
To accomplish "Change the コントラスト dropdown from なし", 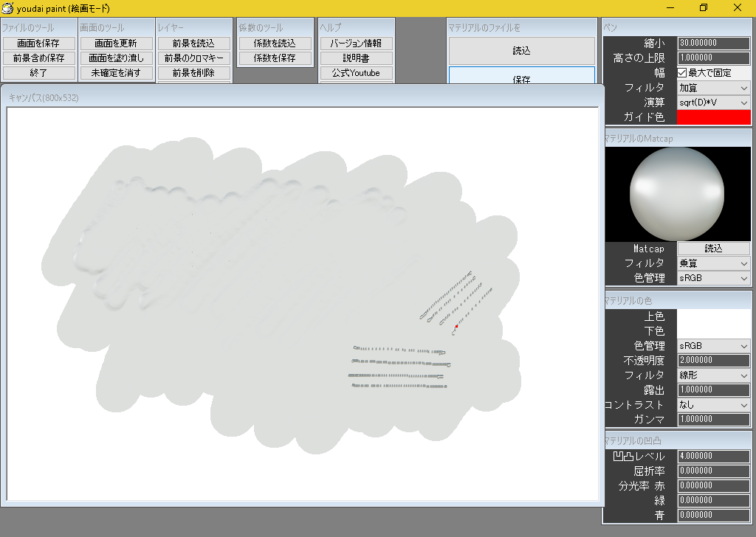I will tap(713, 404).
